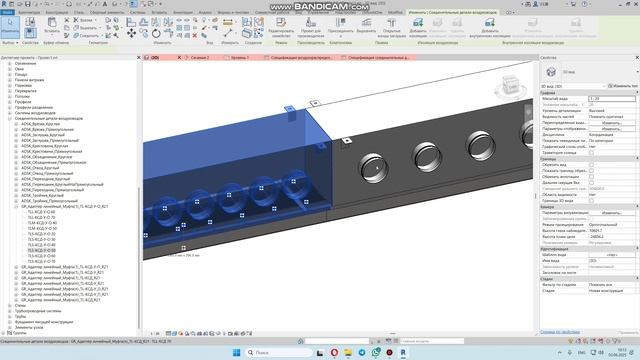Screen dimensions: 640x360
Task: Click Масштаб вида 1:20 field
Action: (611, 99)
